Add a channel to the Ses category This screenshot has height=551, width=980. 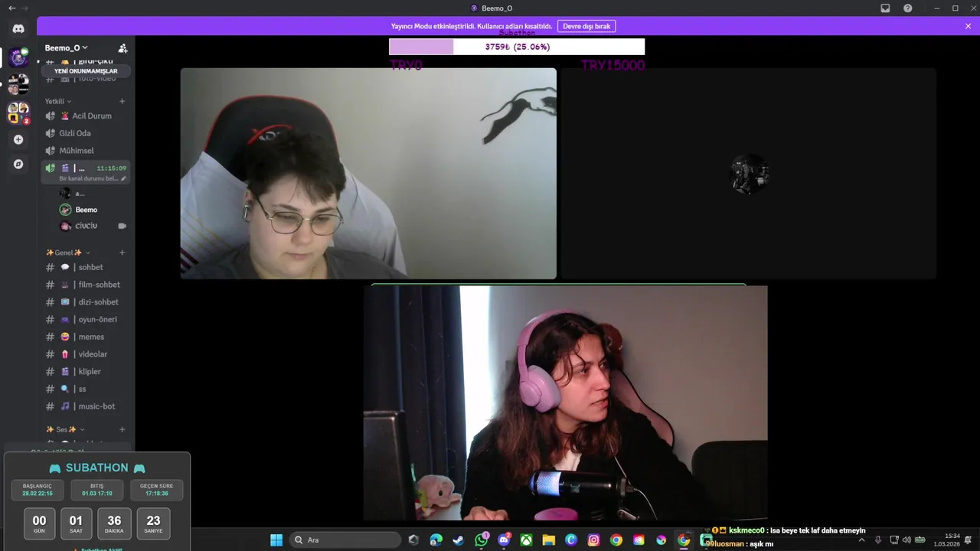[x=122, y=429]
